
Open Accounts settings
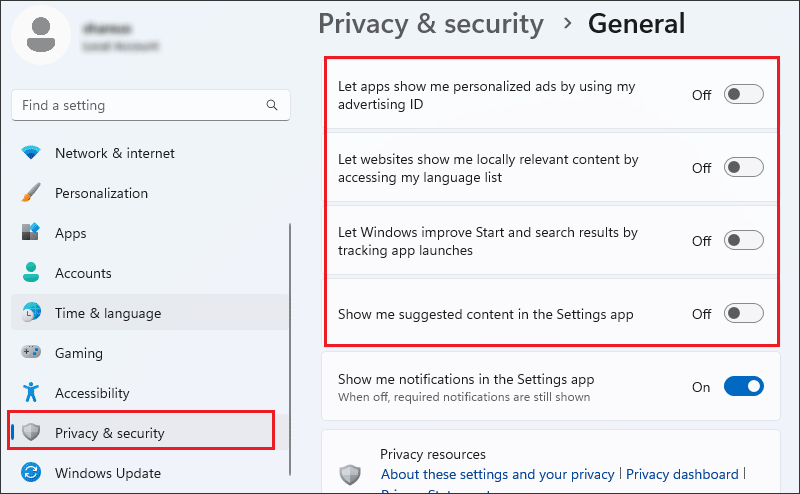pos(150,273)
